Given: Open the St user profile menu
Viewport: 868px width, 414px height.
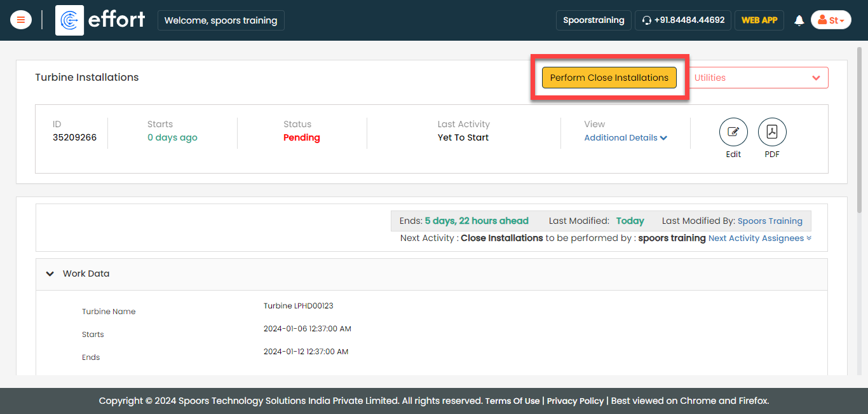Looking at the screenshot, I should point(831,20).
